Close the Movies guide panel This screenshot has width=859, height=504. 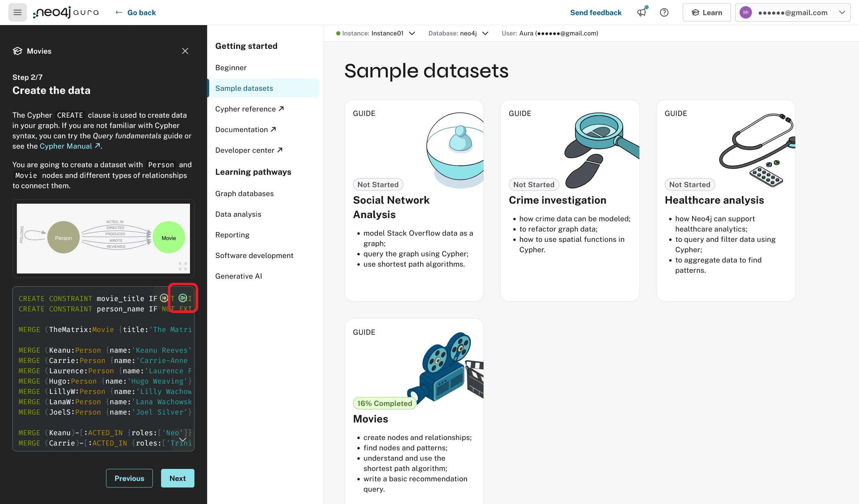(x=185, y=51)
